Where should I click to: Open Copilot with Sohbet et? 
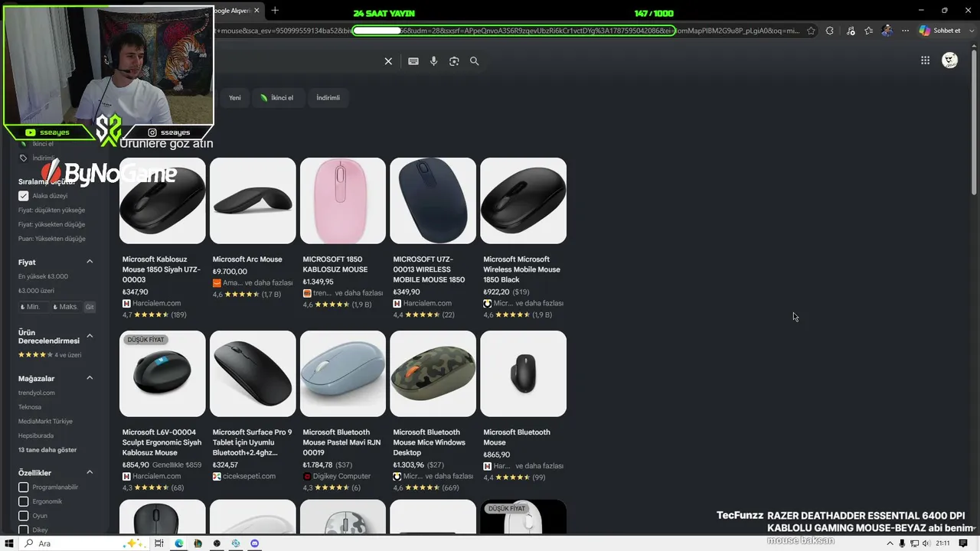tap(940, 31)
